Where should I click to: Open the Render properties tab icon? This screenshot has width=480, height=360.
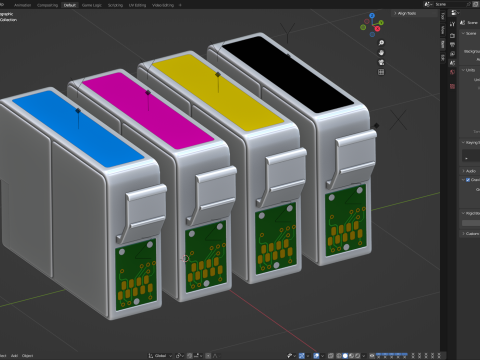coord(452,35)
